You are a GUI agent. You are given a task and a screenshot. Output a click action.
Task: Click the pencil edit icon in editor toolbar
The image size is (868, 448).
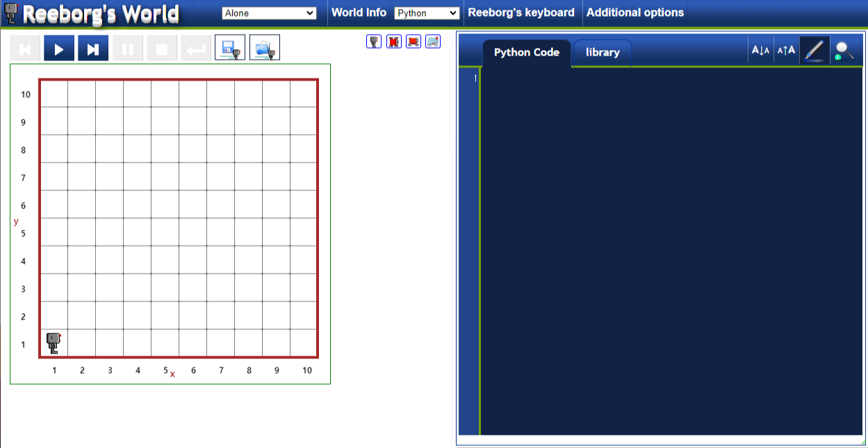pyautogui.click(x=814, y=50)
